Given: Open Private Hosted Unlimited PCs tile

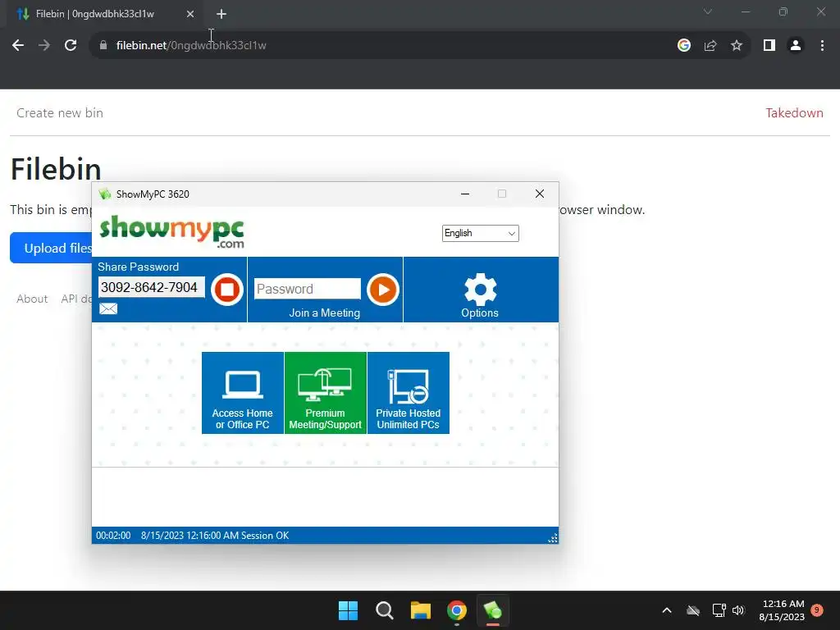Looking at the screenshot, I should pyautogui.click(x=409, y=393).
